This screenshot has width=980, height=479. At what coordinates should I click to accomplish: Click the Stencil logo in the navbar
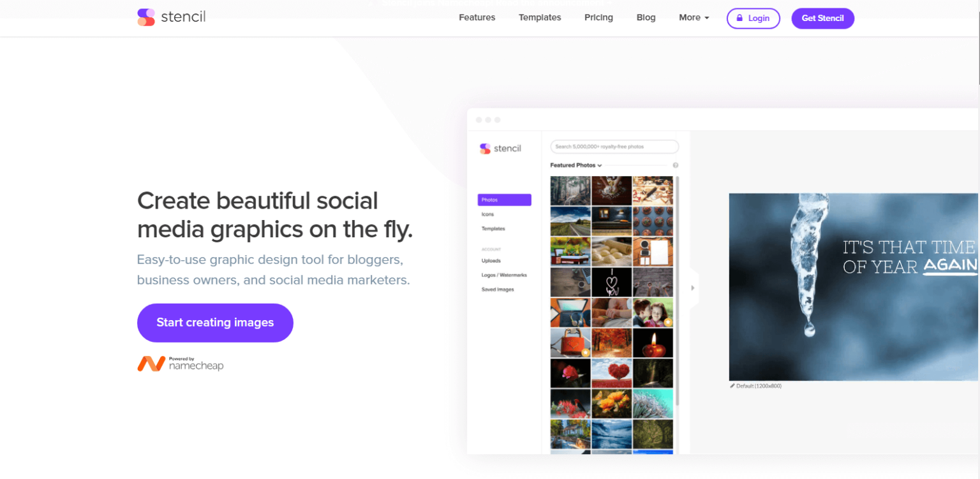(x=171, y=17)
